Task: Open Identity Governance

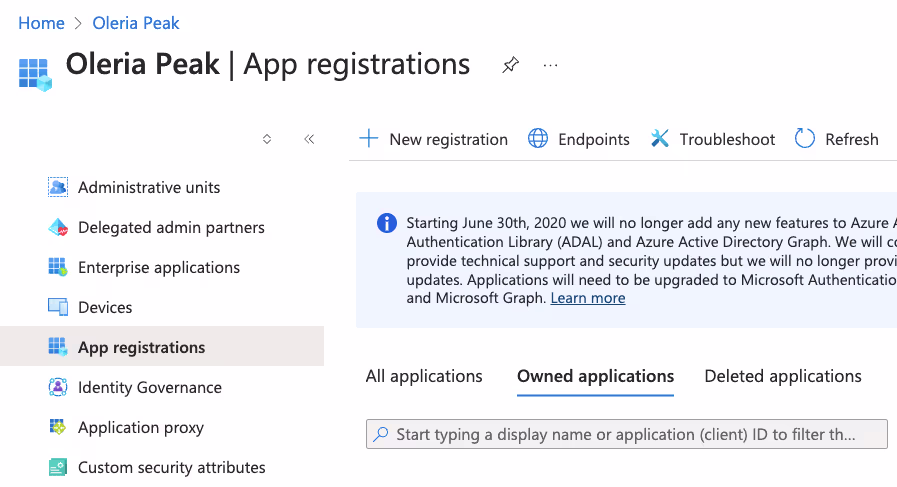Action: click(150, 388)
